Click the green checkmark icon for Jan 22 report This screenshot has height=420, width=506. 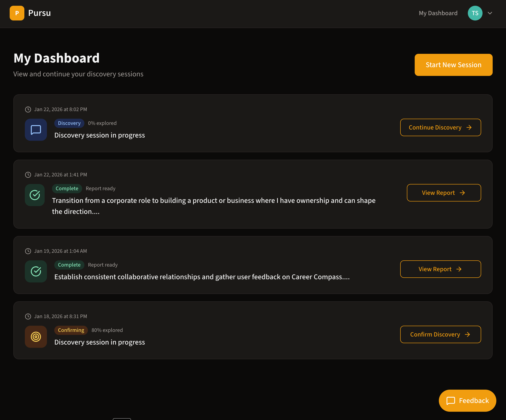[35, 195]
